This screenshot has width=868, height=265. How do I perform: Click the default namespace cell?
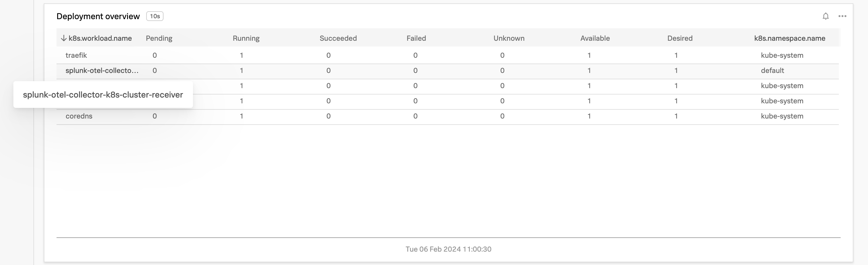(772, 71)
